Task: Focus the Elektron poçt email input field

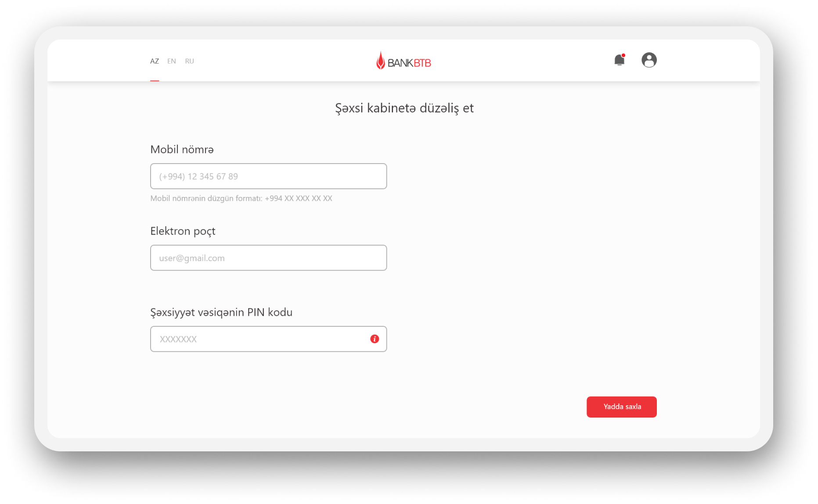Action: [x=269, y=258]
